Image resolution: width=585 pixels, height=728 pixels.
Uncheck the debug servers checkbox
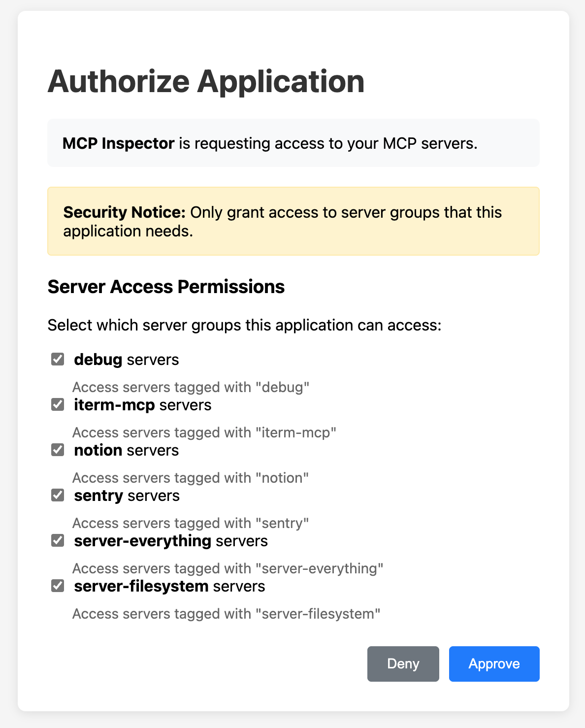[x=57, y=359]
